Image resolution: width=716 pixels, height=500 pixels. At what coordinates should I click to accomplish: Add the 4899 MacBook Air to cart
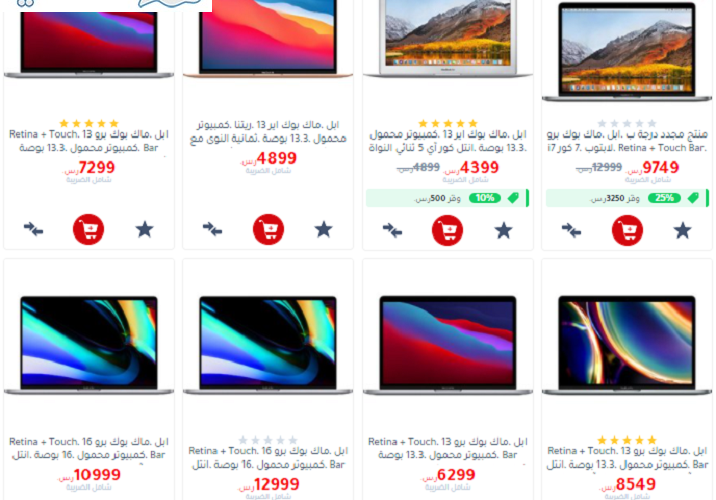click(268, 229)
